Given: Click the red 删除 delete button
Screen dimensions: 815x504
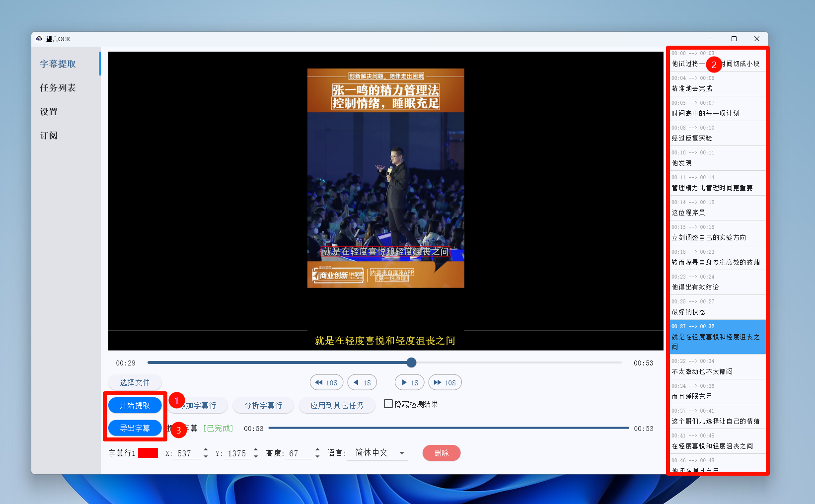Looking at the screenshot, I should pos(441,453).
